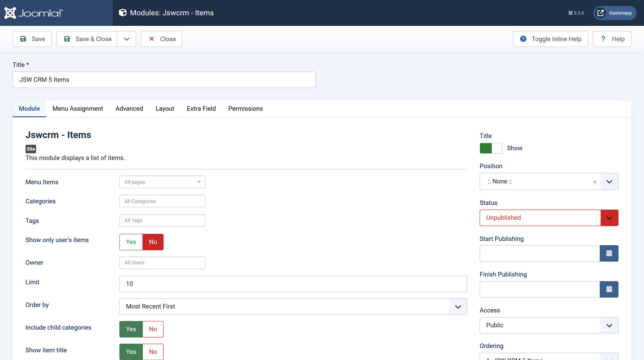The width and height of the screenshot is (644, 360).
Task: Click the module cube icon in header
Action: (x=123, y=13)
